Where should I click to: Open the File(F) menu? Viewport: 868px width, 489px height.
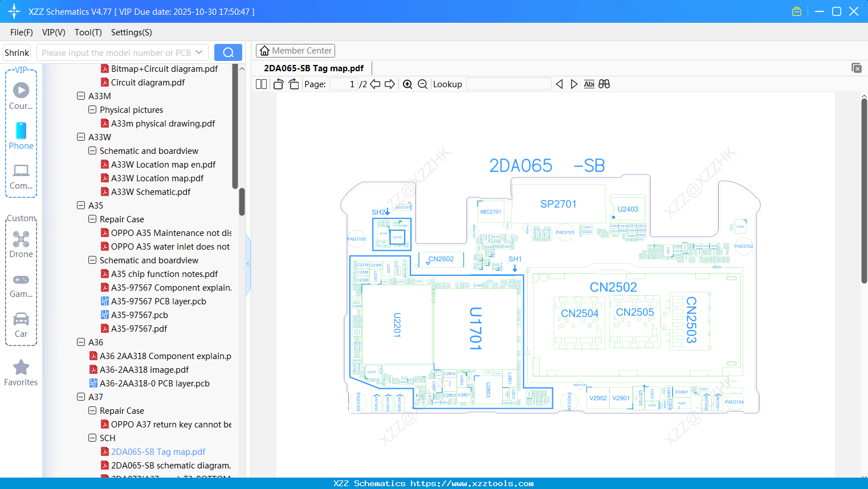[x=22, y=32]
